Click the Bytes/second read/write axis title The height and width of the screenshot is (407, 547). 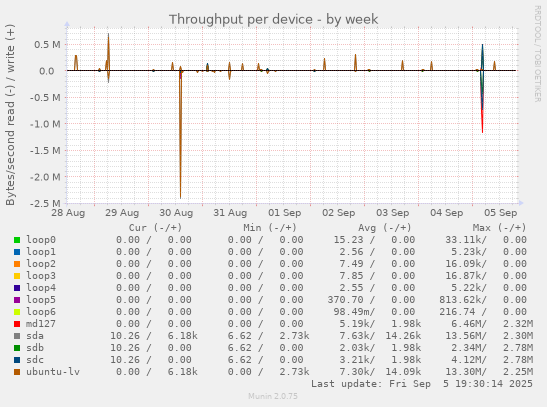[10, 115]
